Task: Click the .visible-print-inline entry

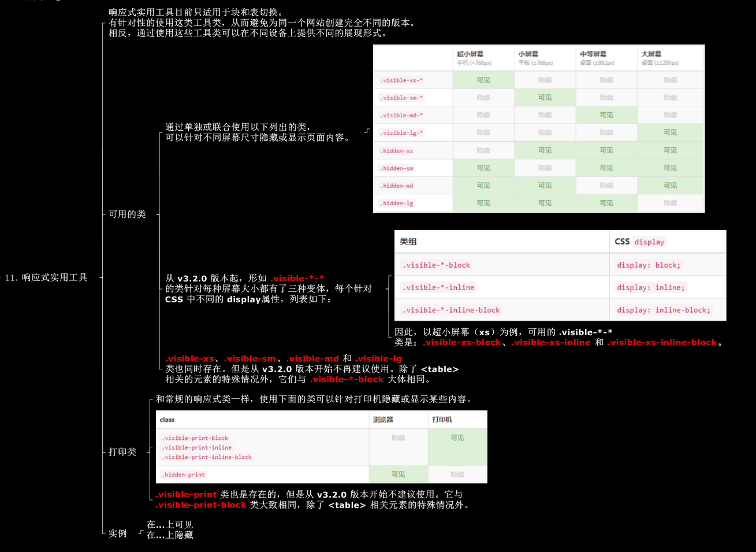Action: [x=196, y=447]
